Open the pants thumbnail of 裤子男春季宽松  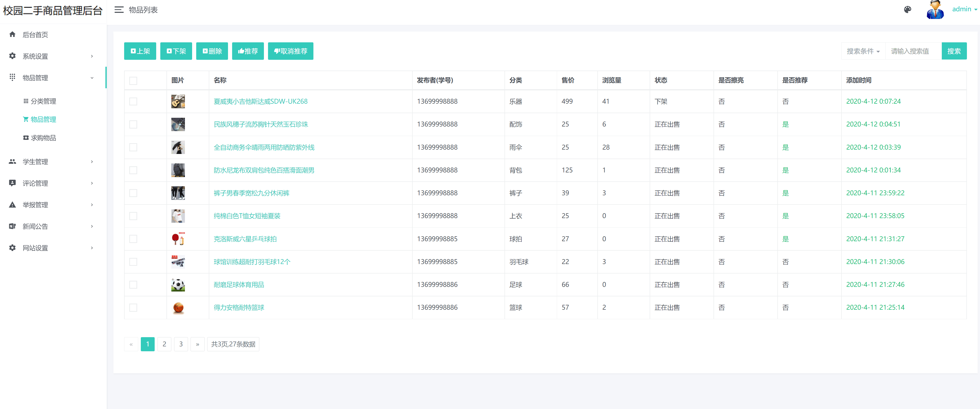click(x=178, y=193)
